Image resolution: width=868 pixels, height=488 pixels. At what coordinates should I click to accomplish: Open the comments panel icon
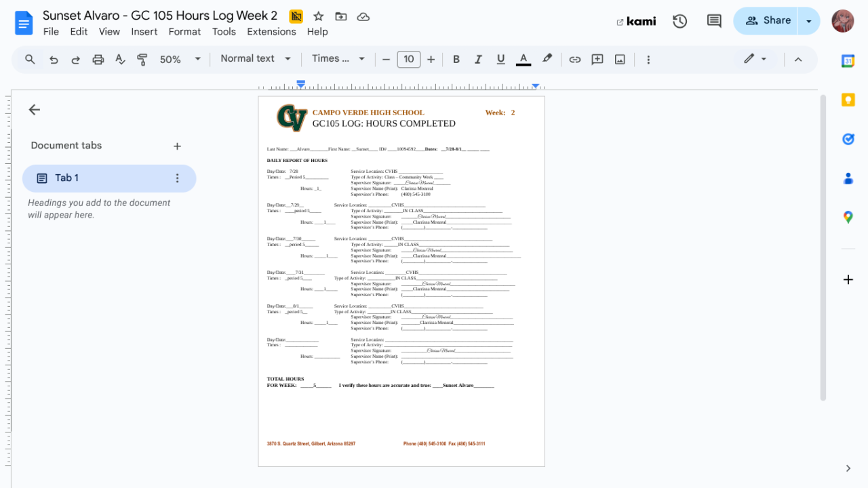pos(714,21)
